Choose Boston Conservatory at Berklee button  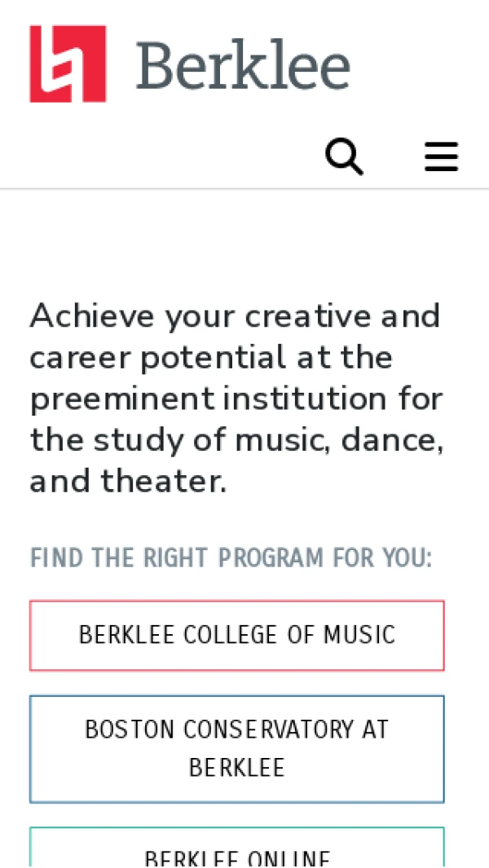pyautogui.click(x=236, y=748)
